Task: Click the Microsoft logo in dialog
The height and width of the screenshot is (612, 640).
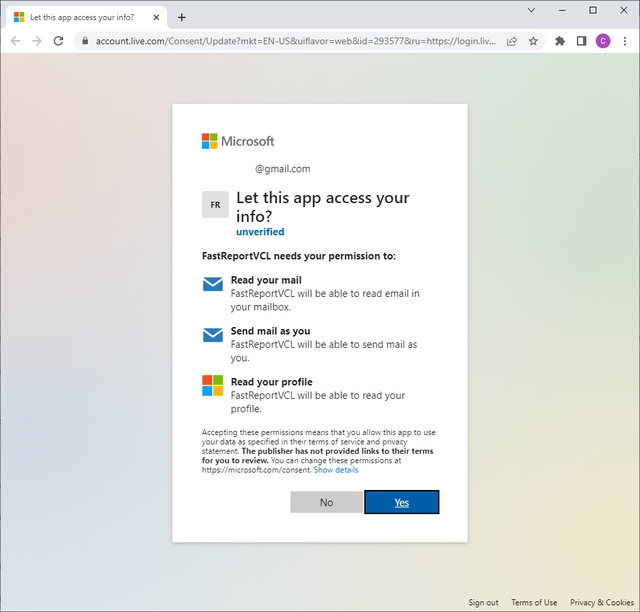Action: point(238,141)
